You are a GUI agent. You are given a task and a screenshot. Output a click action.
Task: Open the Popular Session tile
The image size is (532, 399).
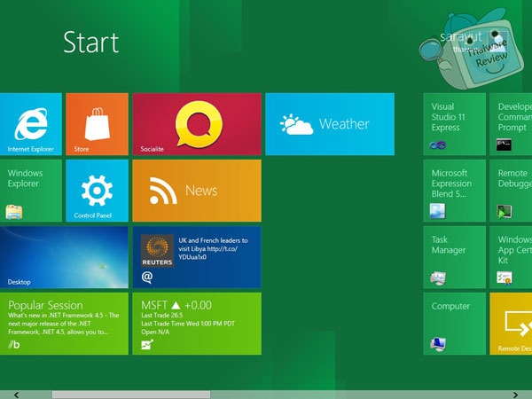coord(64,324)
